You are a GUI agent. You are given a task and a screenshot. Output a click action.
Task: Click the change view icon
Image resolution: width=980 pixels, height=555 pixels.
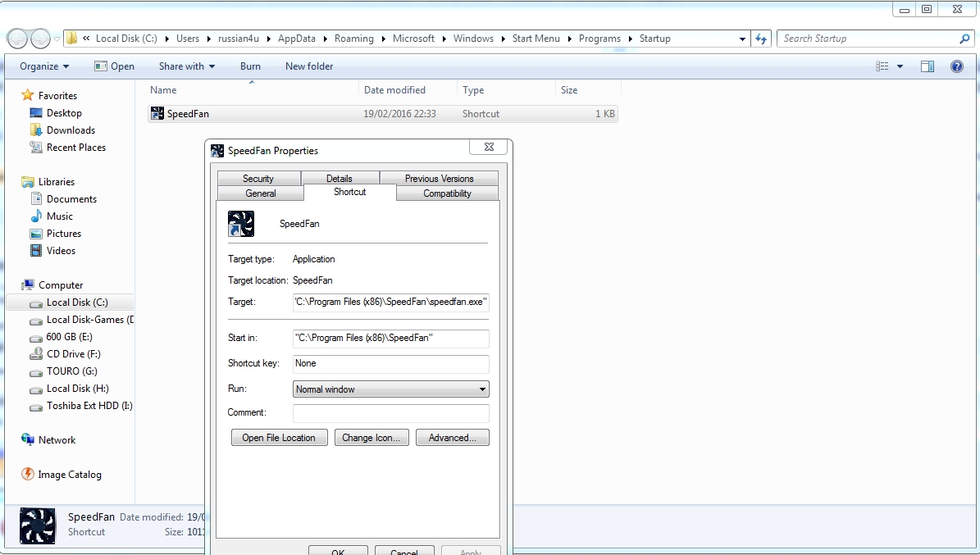pos(882,66)
